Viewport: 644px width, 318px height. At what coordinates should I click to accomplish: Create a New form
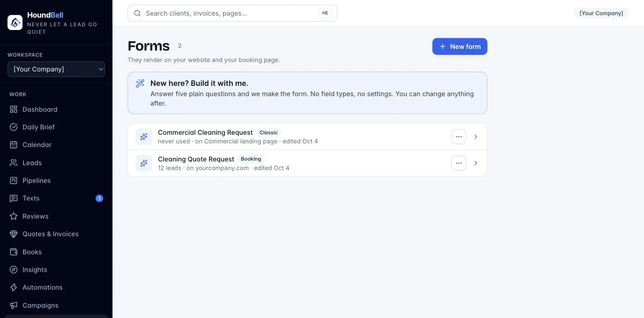tap(460, 46)
